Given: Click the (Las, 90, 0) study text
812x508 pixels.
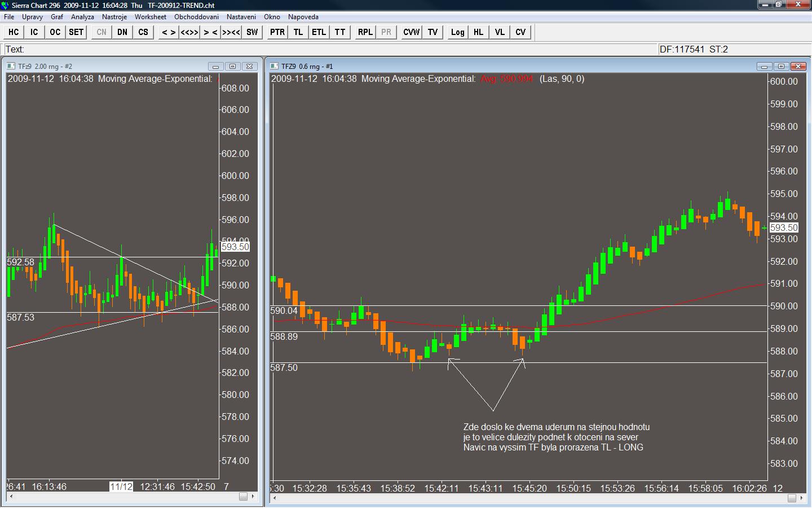Looking at the screenshot, I should pos(562,79).
